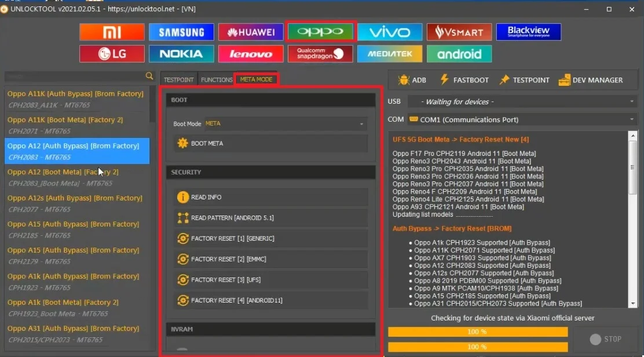Open the Huawei brand section
644x357 pixels.
pos(251,32)
